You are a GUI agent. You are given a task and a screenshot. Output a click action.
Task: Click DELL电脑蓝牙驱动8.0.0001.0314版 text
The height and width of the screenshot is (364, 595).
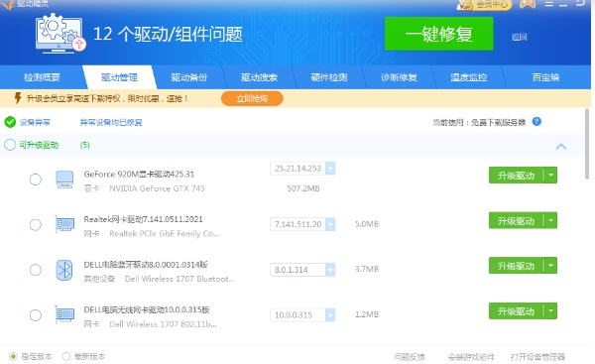coord(146,265)
